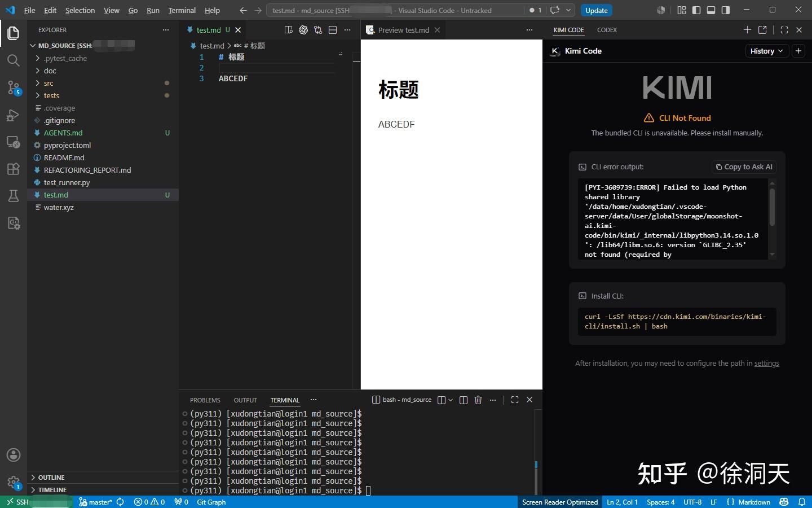Open the Run and Debug view

click(14, 115)
